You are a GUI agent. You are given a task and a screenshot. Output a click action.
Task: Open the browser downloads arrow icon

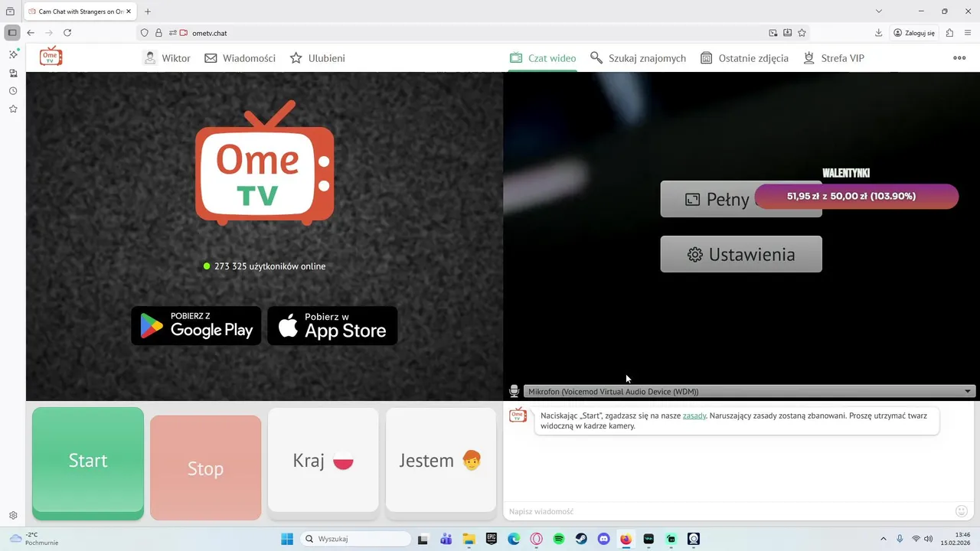(878, 33)
